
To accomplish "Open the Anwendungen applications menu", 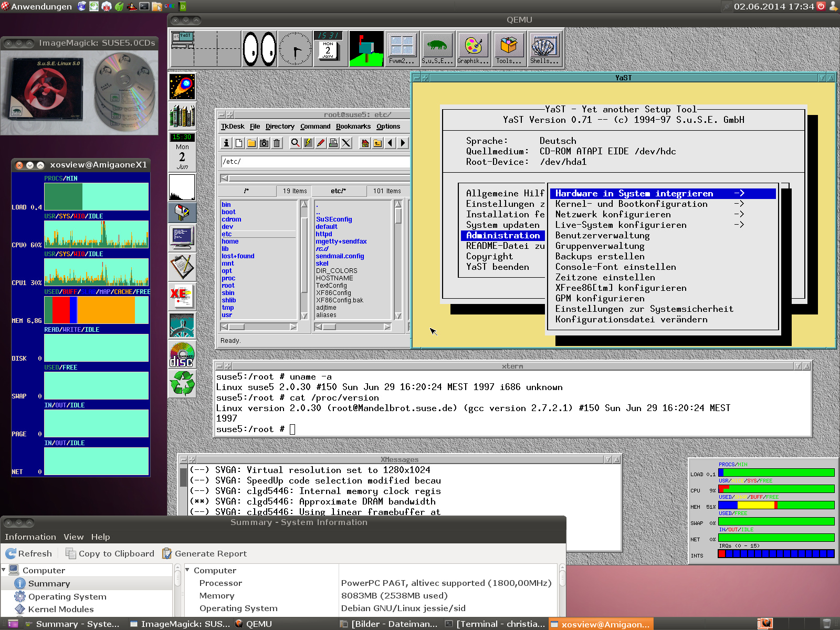I will (x=36, y=6).
